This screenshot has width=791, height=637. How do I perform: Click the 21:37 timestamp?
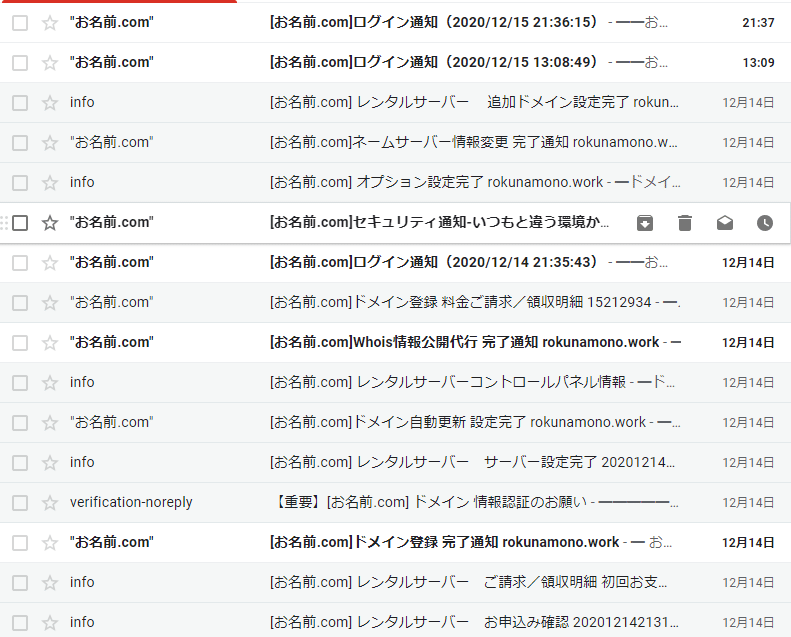(x=758, y=23)
